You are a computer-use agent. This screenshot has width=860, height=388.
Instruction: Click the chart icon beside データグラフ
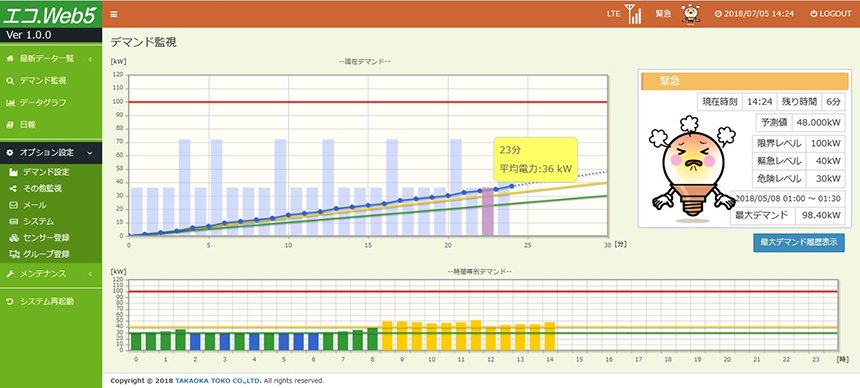10,103
